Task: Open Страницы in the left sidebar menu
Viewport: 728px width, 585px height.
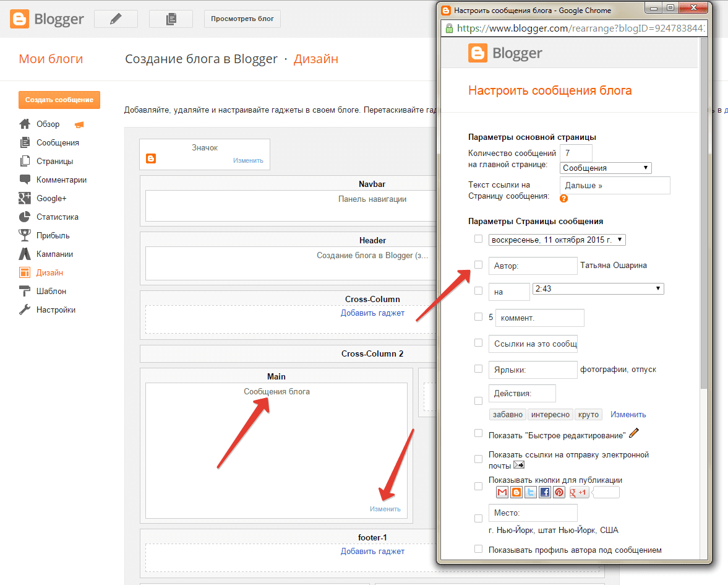Action: click(x=55, y=161)
